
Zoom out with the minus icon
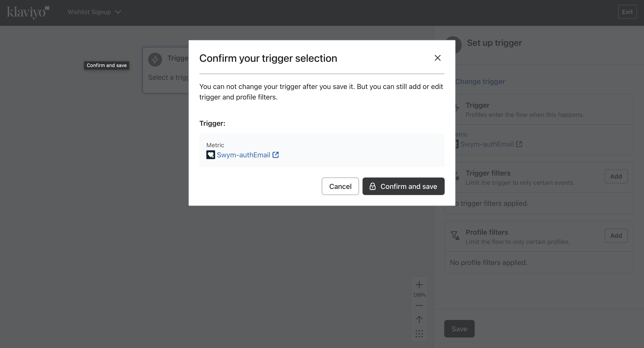click(x=419, y=305)
